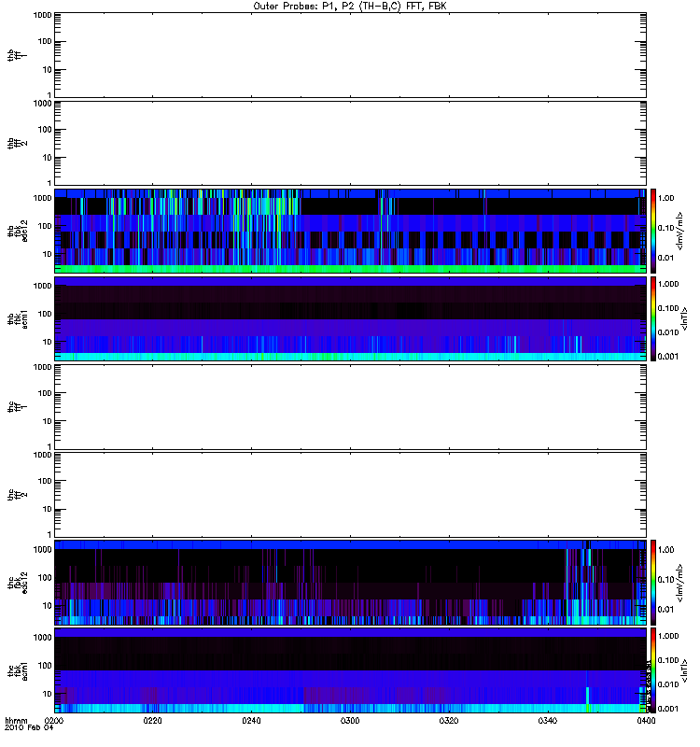Click the 0220 time axis label
Viewport: 700px width, 747px height.
click(152, 721)
